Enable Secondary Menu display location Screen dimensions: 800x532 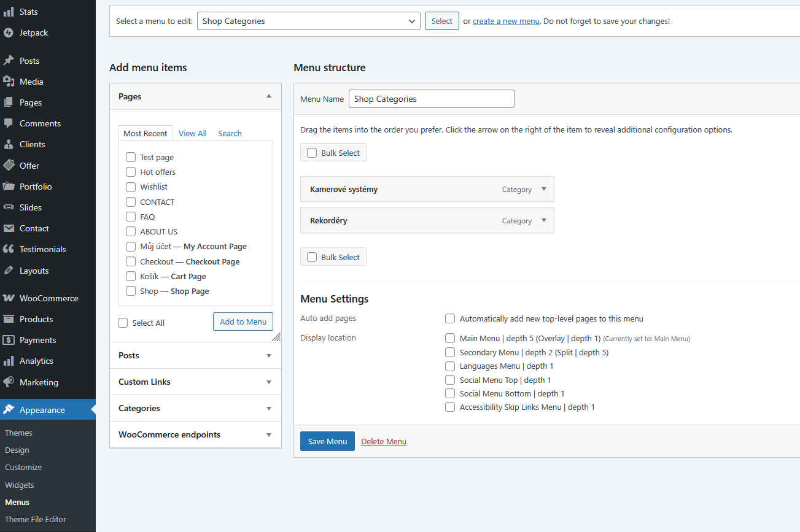450,352
